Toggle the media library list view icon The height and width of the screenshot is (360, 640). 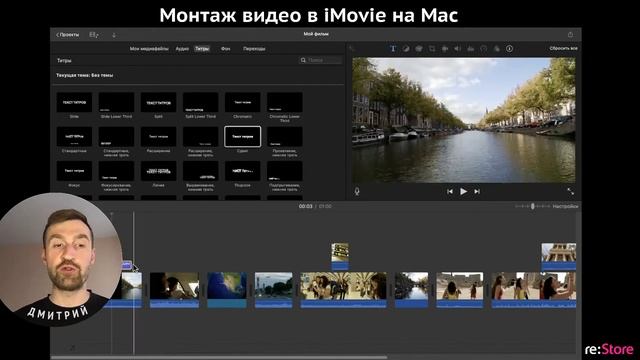coord(93,35)
